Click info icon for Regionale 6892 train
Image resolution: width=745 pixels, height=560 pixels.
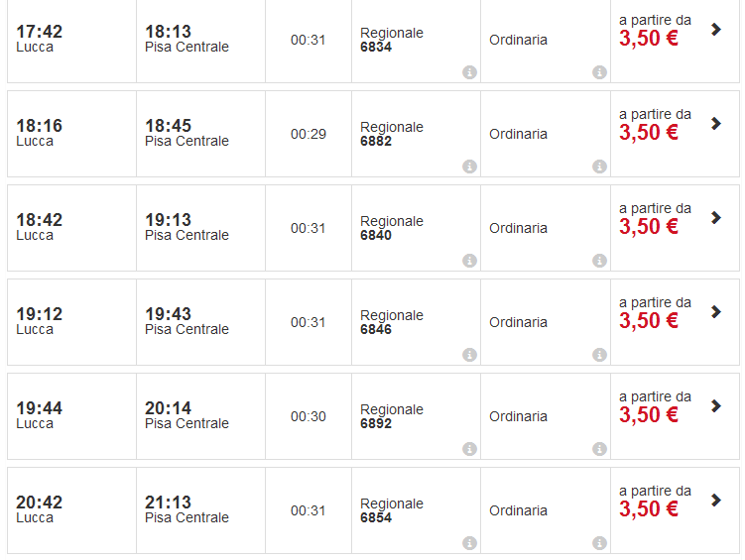469,449
